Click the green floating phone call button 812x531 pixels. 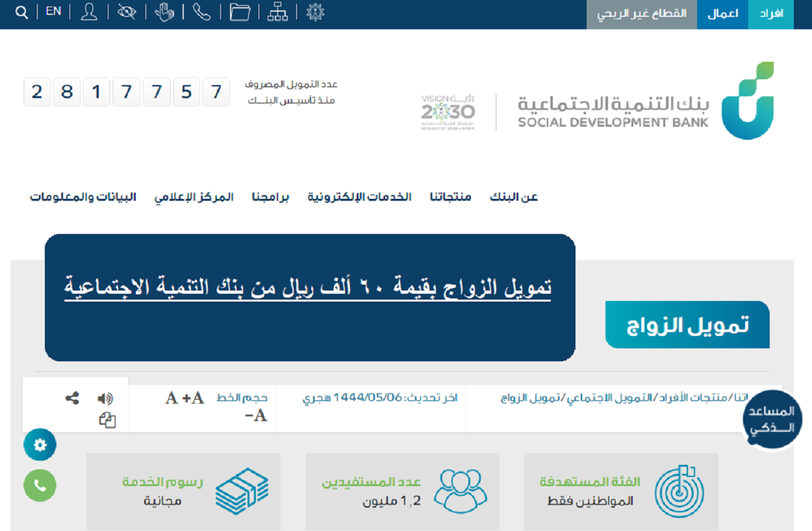[40, 486]
